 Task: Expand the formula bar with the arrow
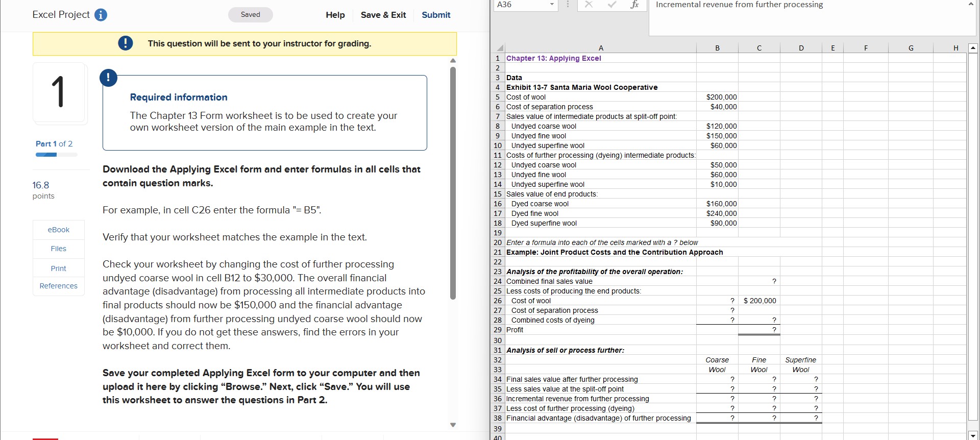pos(970,4)
